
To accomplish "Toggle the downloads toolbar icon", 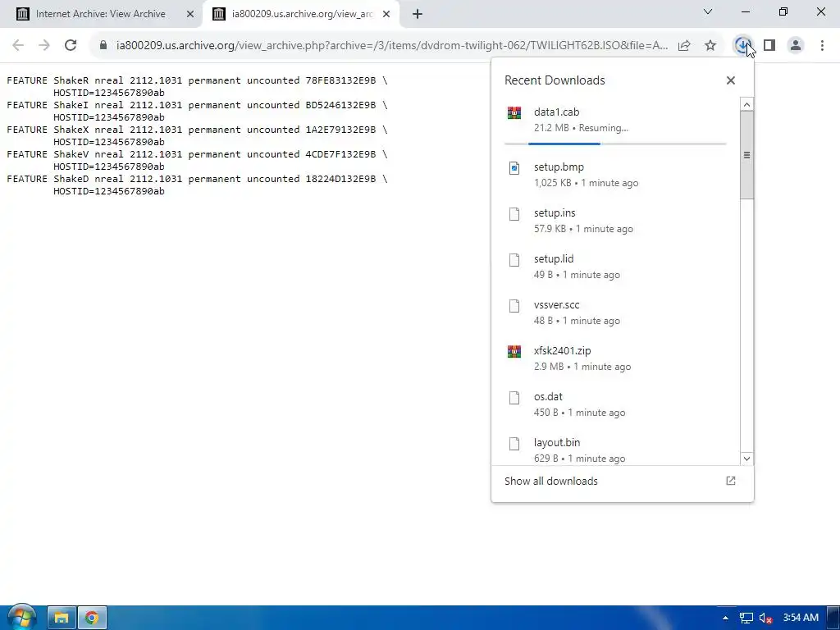I will 742,46.
